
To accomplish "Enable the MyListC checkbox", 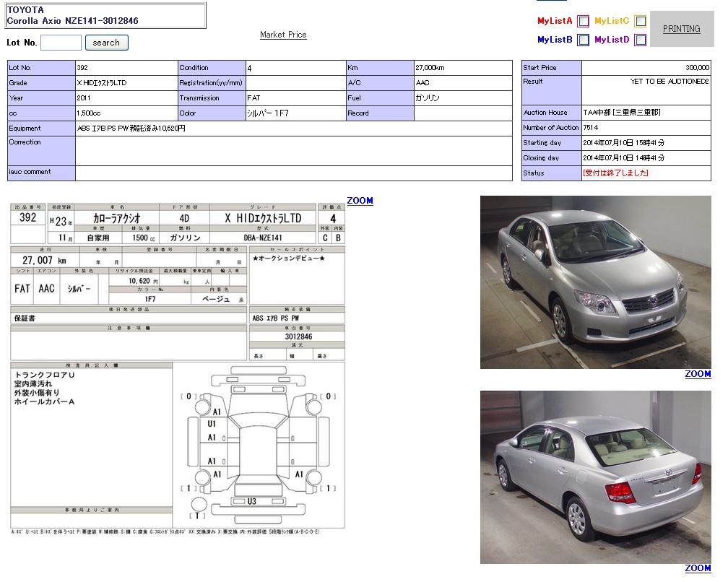I will click(x=640, y=22).
